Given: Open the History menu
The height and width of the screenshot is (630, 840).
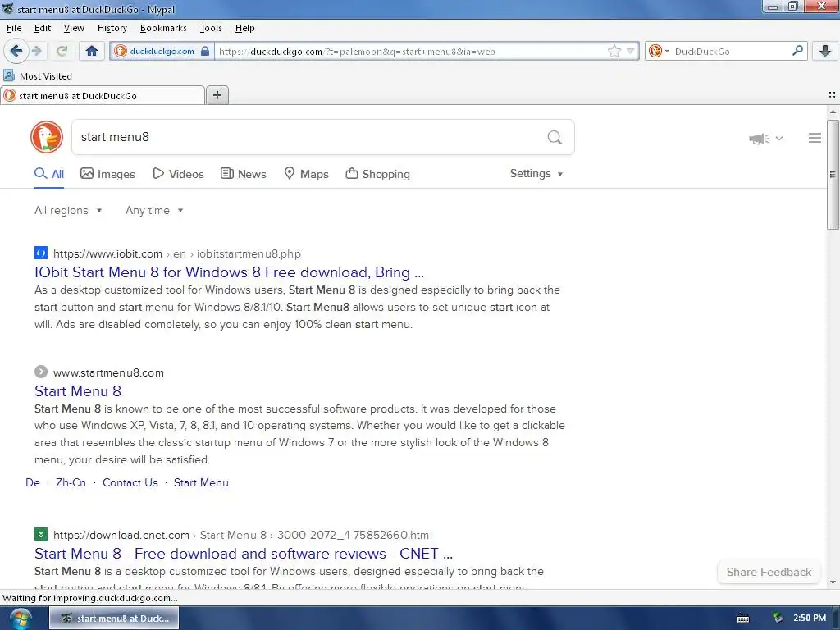Looking at the screenshot, I should tap(112, 28).
